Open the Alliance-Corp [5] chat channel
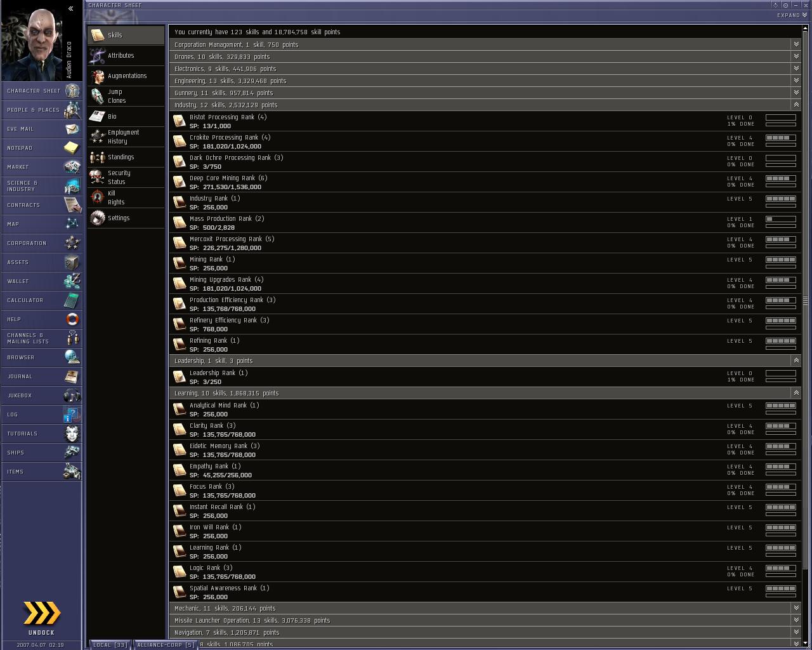This screenshot has height=650, width=812. 166,645
